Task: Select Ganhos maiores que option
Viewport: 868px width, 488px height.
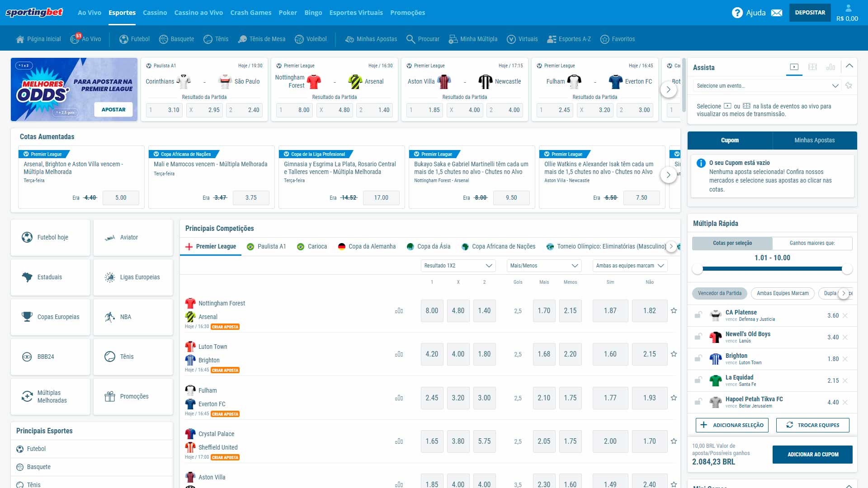Action: click(x=812, y=243)
